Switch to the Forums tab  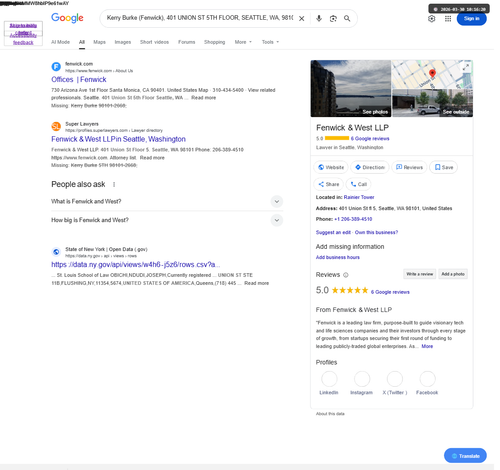click(186, 42)
